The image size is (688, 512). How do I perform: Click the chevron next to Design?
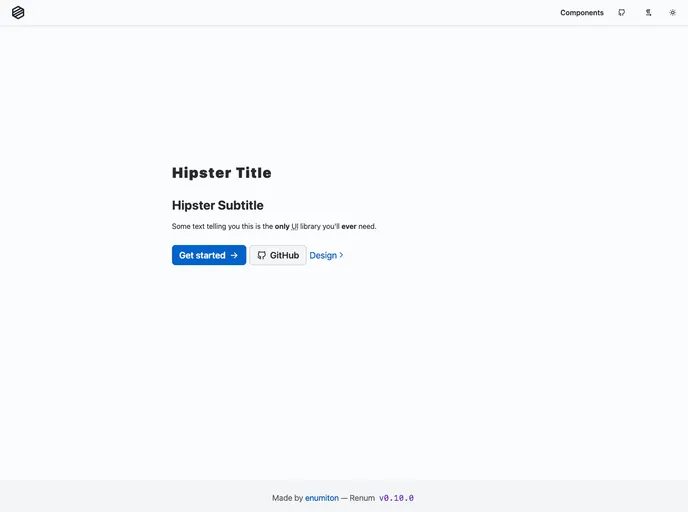coord(341,256)
